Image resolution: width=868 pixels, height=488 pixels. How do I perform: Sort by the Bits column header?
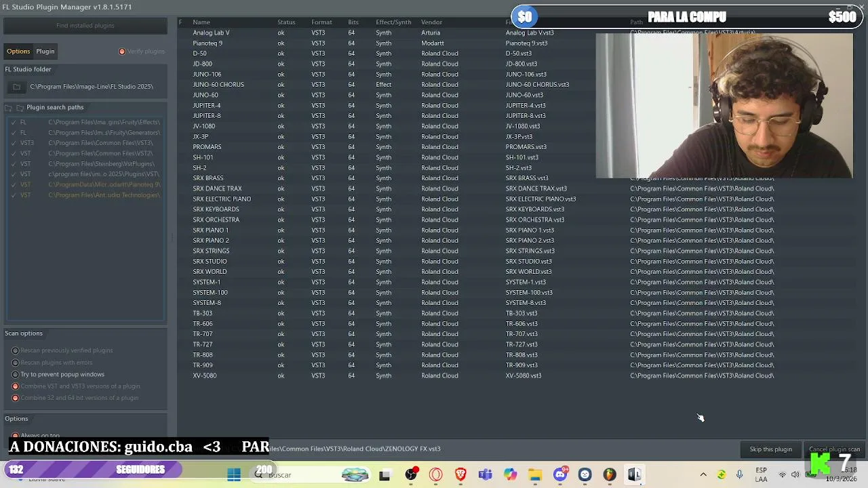click(353, 22)
